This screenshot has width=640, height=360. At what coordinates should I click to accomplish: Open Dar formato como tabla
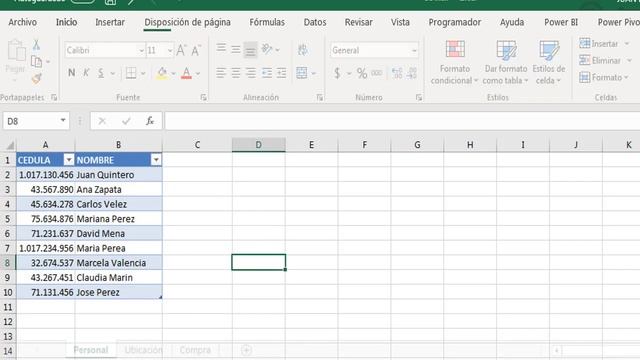pos(506,62)
